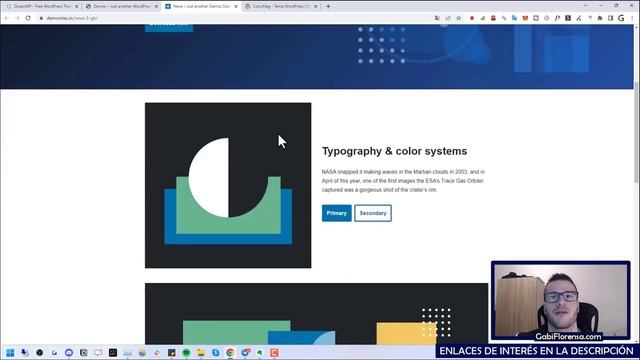The image size is (640, 360).
Task: Click the half-circle illustration image
Action: [228, 185]
